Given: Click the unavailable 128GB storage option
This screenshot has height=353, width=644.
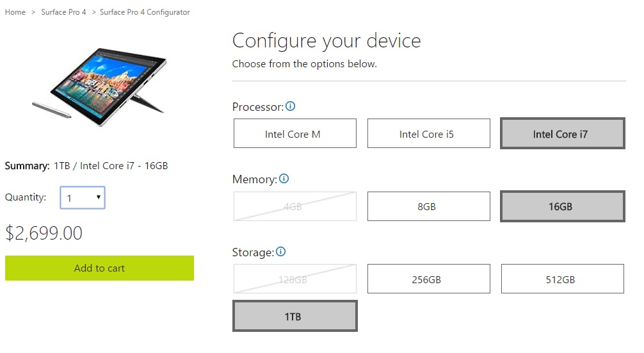Looking at the screenshot, I should coord(294,279).
